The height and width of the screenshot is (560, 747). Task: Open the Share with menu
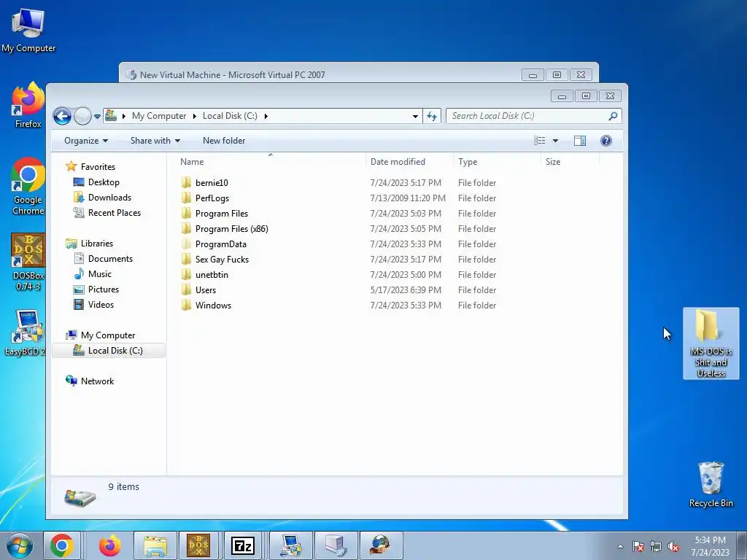click(x=155, y=141)
